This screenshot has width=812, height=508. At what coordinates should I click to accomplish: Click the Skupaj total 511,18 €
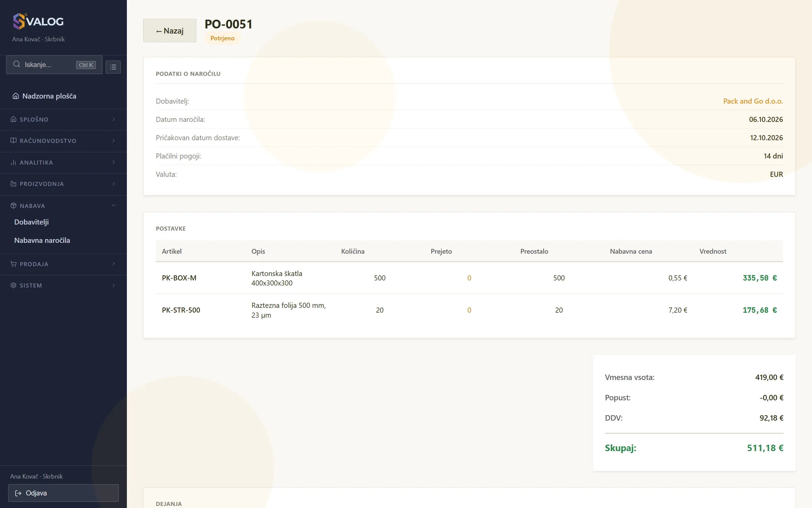[x=765, y=448]
